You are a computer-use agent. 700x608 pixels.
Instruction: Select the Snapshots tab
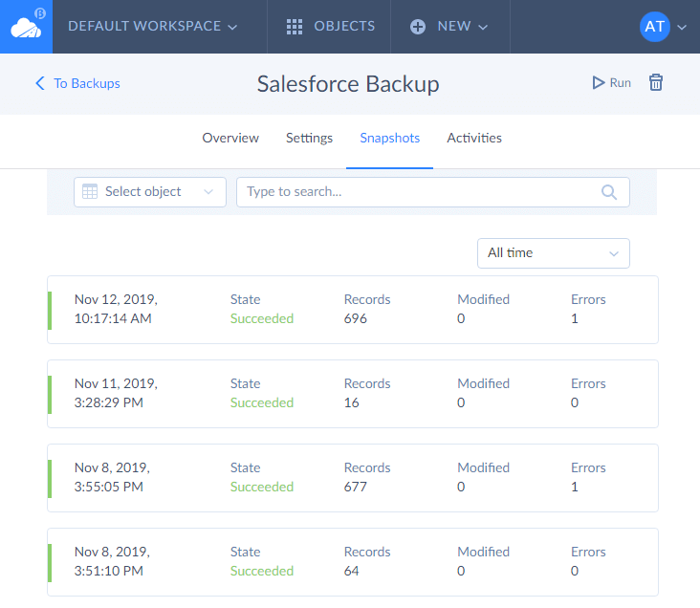pyautogui.click(x=390, y=138)
